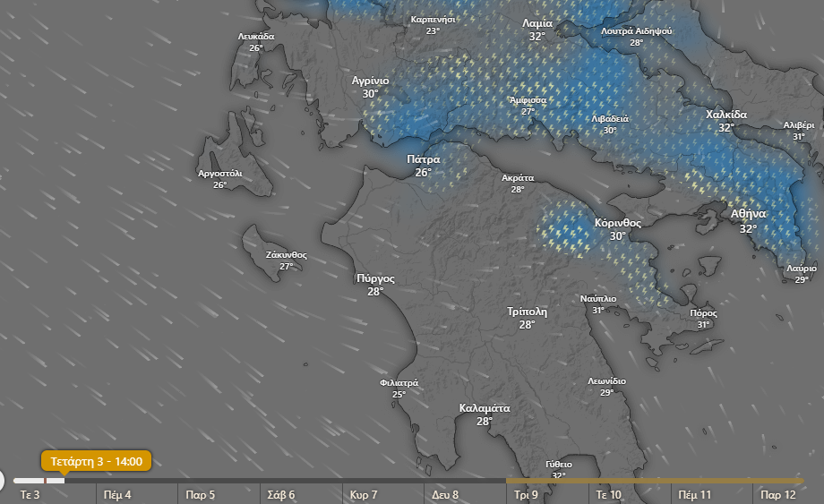Jump to Πέμ 11 on the timeline
This screenshot has width=824, height=504.
[694, 495]
